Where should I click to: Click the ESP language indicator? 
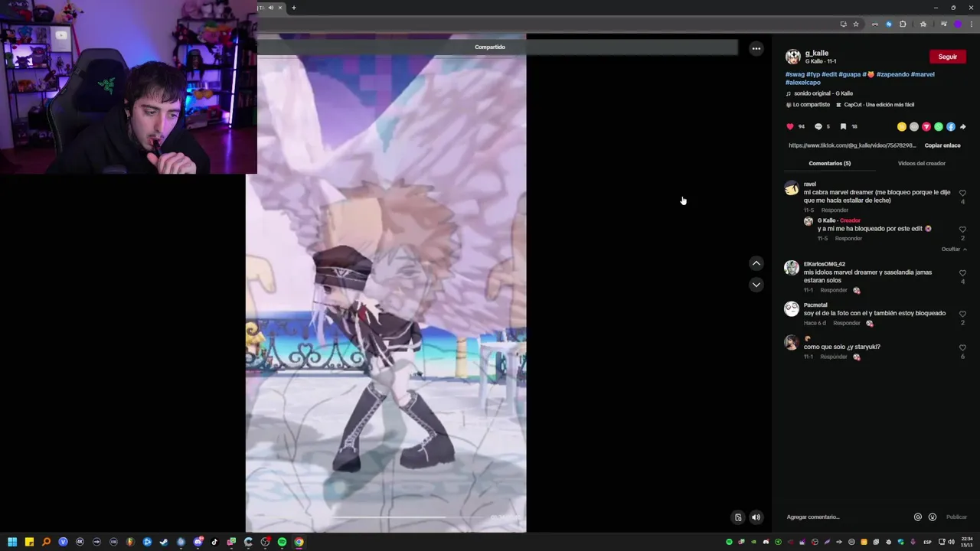point(927,542)
